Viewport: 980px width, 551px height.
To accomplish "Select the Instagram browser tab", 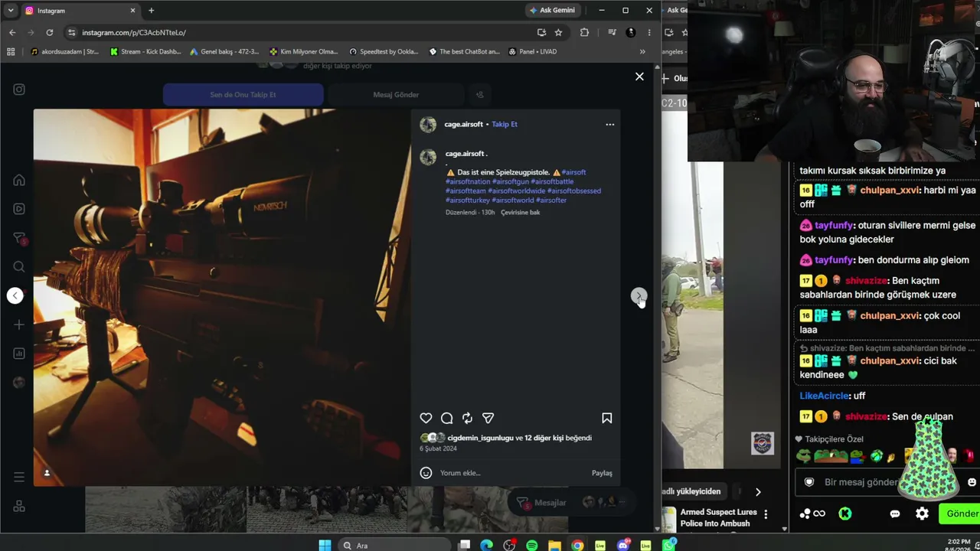I will (x=80, y=11).
